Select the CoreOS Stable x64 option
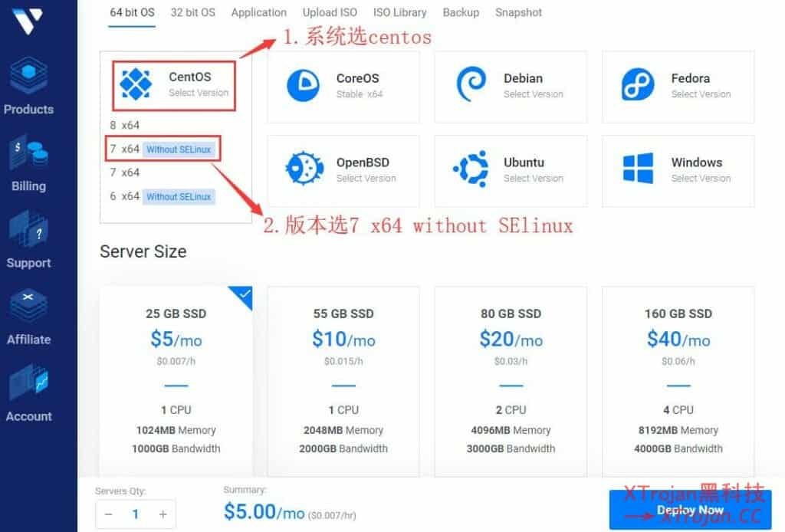This screenshot has width=785, height=532. (343, 86)
